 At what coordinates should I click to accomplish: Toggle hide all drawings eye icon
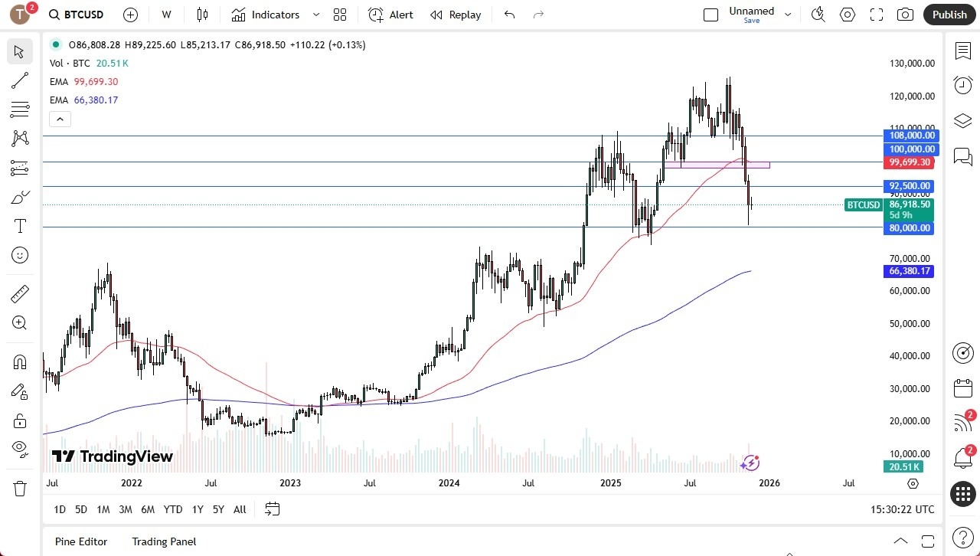coord(19,450)
